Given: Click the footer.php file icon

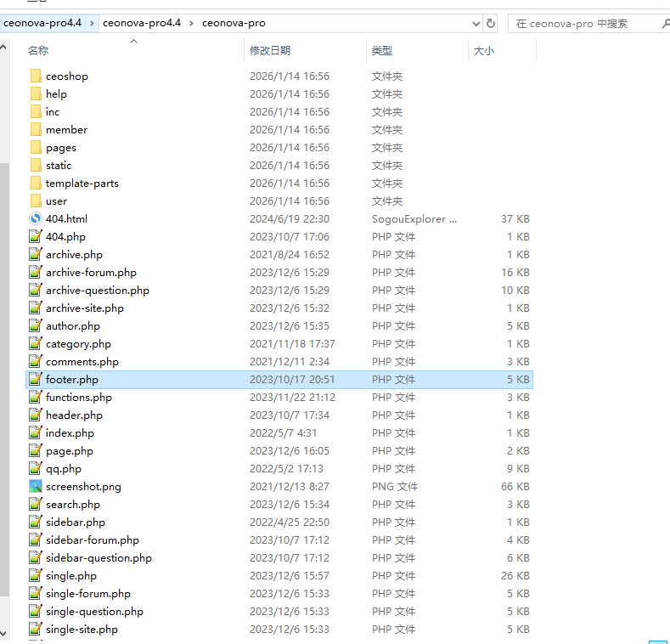Looking at the screenshot, I should tap(36, 379).
